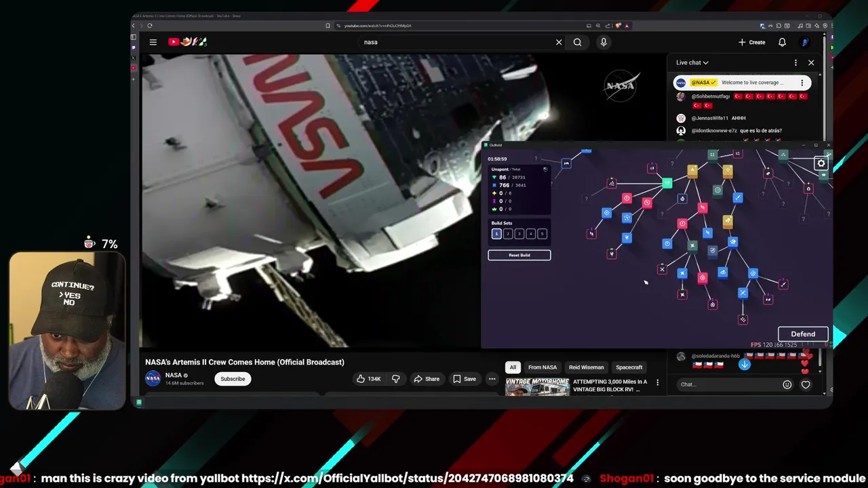
Task: Save the video to a playlist
Action: (465, 379)
